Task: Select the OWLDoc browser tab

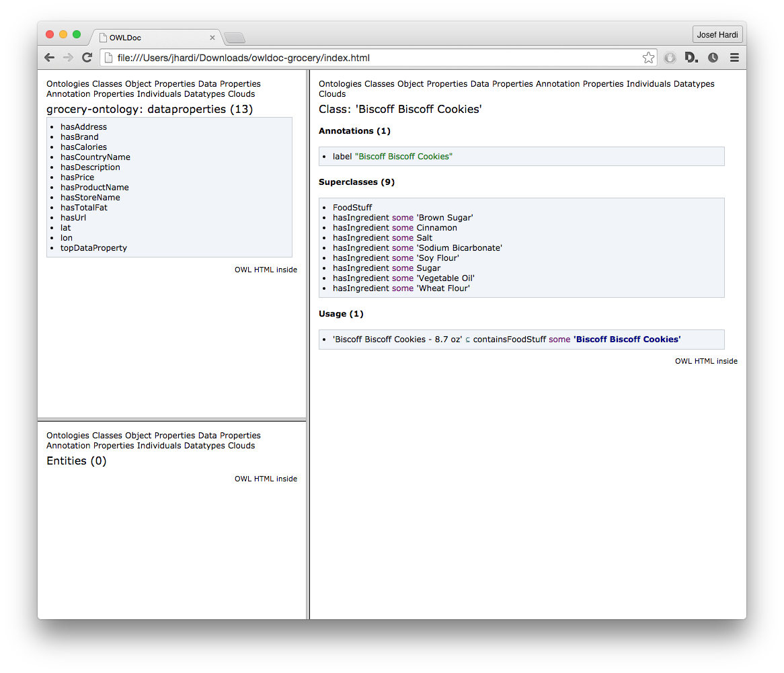Action: tap(156, 38)
